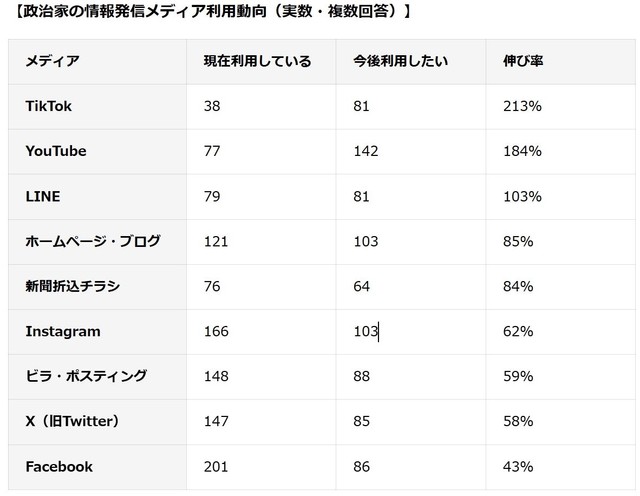The width and height of the screenshot is (640, 496).
Task: Select the LINE row label
Action: click(x=43, y=196)
